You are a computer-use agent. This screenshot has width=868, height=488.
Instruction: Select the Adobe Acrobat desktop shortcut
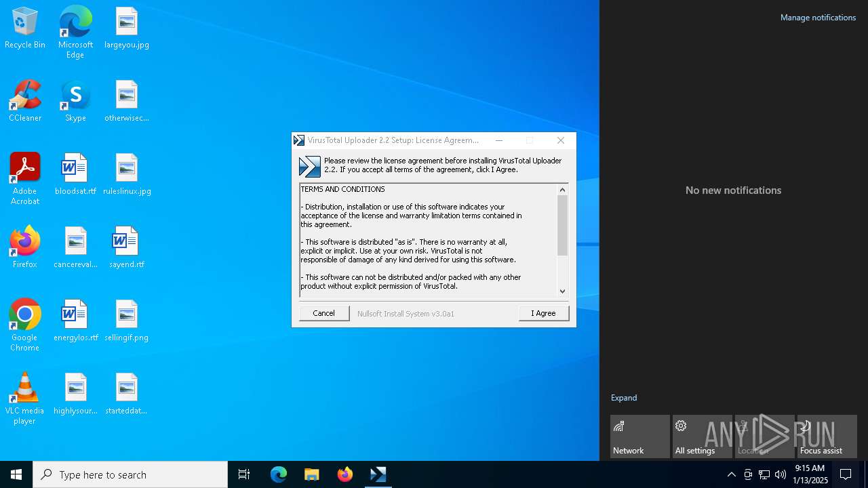tap(25, 178)
